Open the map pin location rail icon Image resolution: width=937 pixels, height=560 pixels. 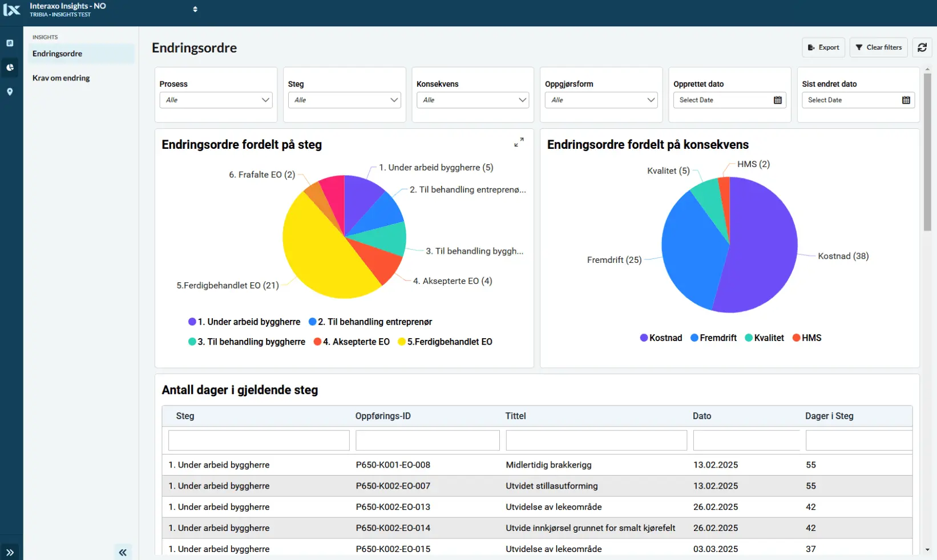[x=10, y=92]
